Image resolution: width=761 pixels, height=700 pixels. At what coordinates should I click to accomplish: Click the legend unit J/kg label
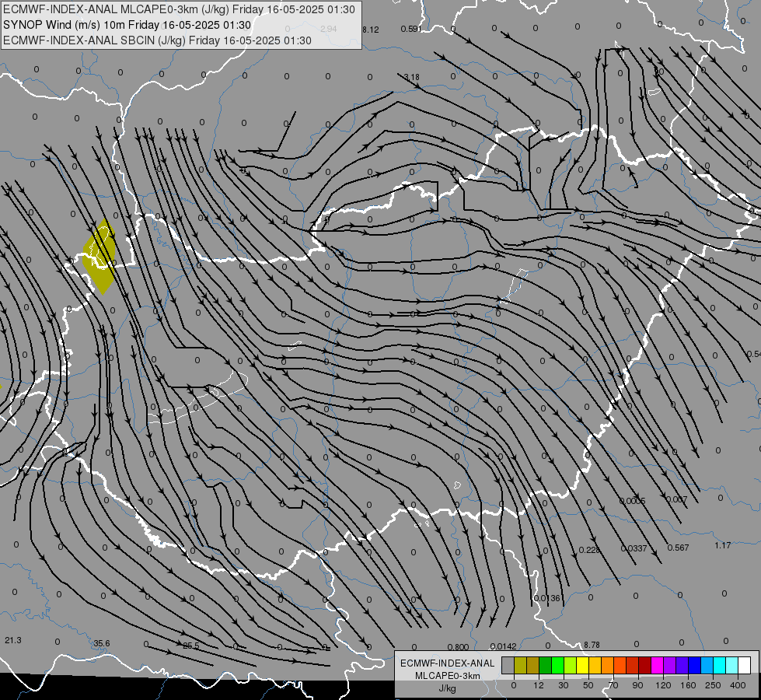(x=448, y=688)
